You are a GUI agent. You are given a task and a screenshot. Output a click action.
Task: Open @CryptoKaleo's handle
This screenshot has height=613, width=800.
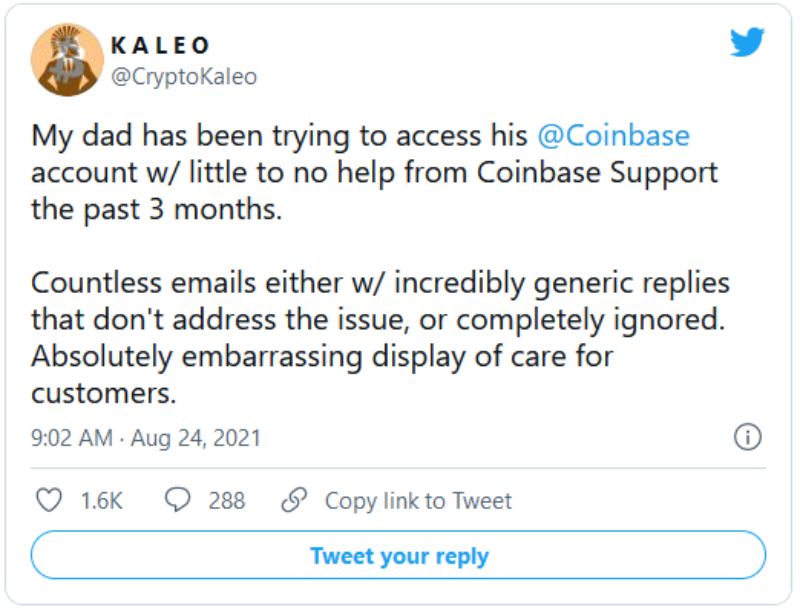(x=182, y=75)
